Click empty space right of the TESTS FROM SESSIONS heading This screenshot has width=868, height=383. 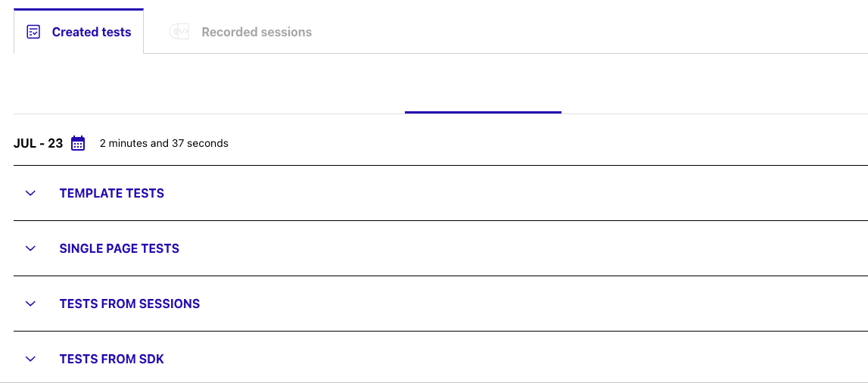pyautogui.click(x=530, y=304)
